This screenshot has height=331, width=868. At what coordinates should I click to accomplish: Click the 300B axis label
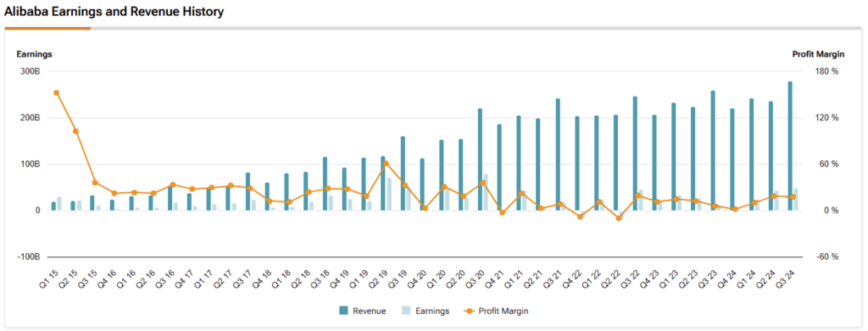tap(30, 71)
